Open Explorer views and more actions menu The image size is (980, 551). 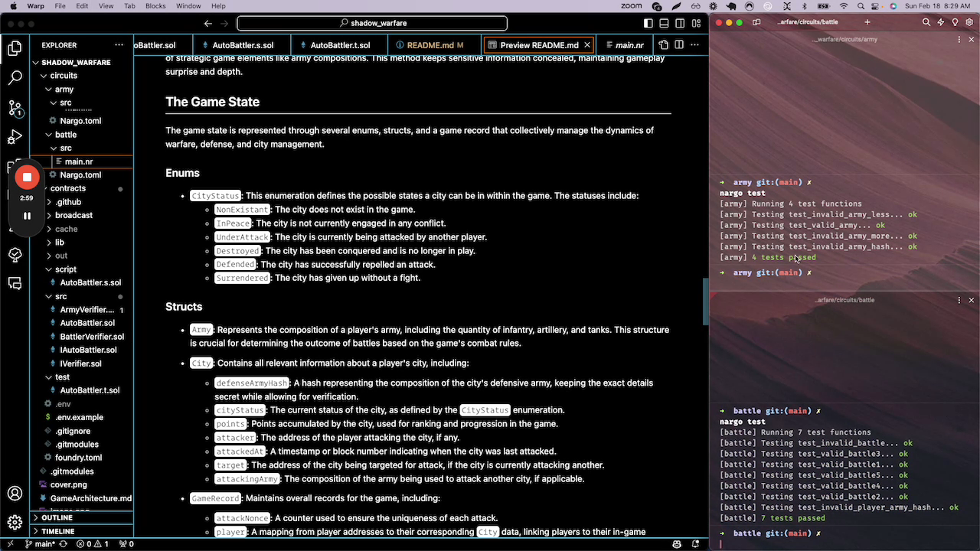[119, 45]
